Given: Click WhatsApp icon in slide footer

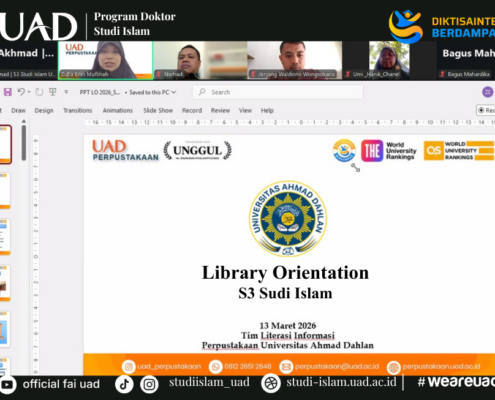Looking at the screenshot, I should click(x=215, y=367).
